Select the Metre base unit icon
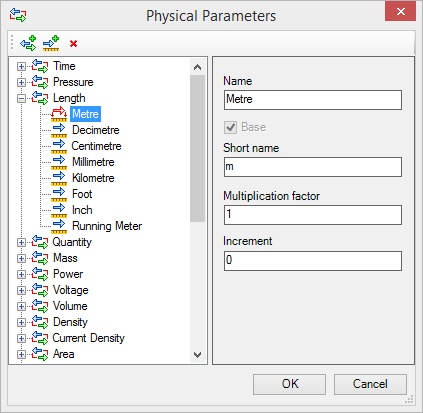The height and width of the screenshot is (413, 423). (59, 114)
